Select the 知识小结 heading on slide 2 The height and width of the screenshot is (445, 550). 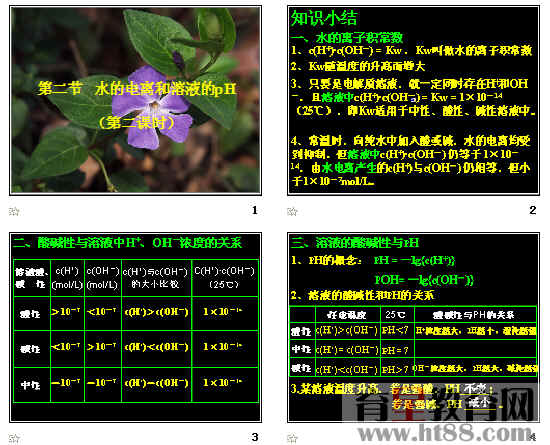(324, 18)
